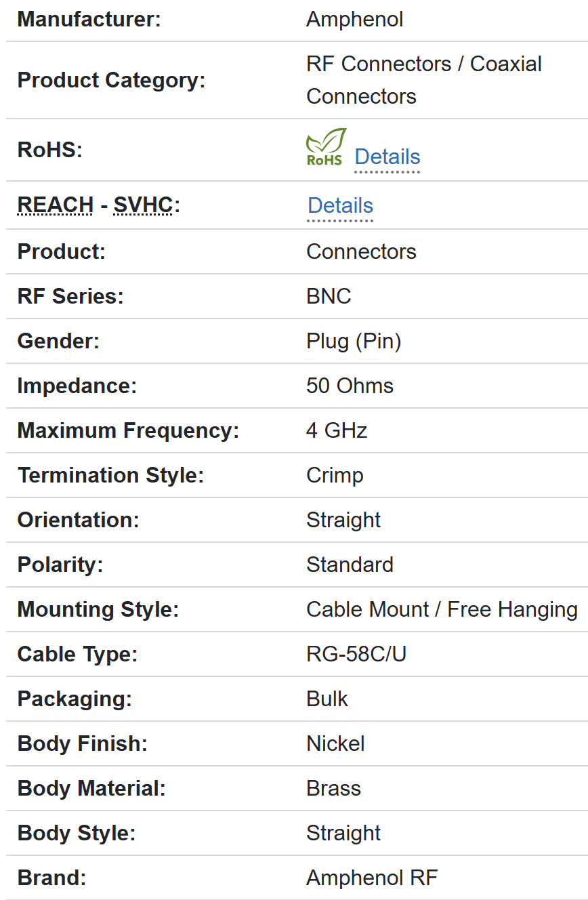Click the green RoHS leaf icon
Image resolution: width=588 pixels, height=900 pixels.
(326, 147)
